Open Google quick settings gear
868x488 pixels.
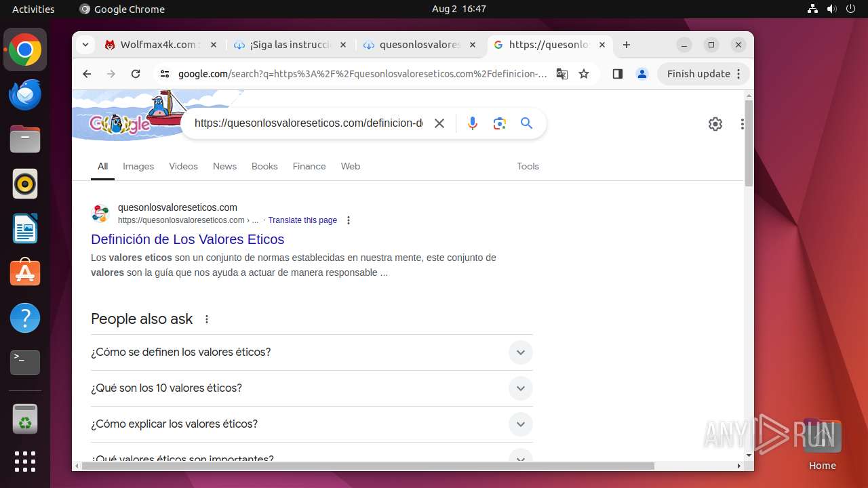[x=715, y=124]
